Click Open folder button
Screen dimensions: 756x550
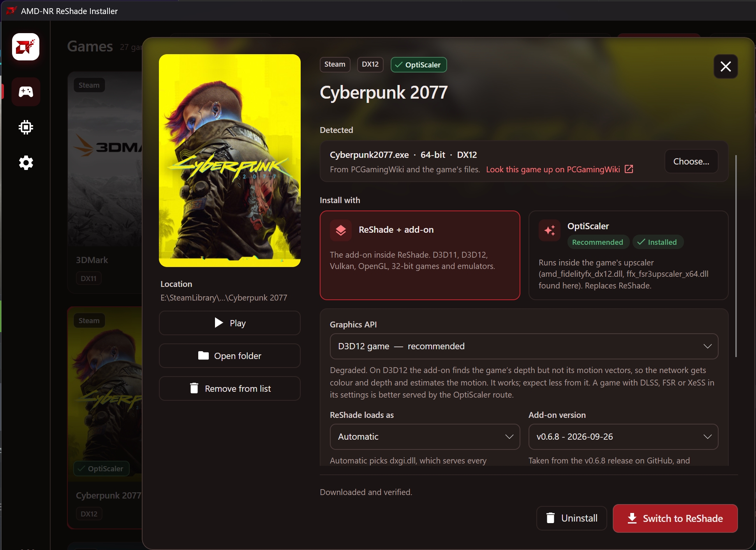230,355
